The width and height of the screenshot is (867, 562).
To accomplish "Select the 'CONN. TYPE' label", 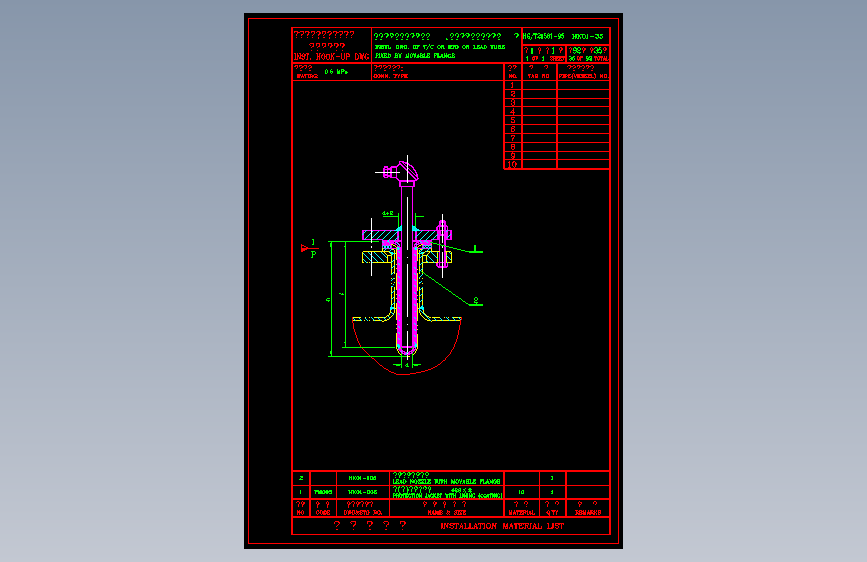I will click(391, 76).
